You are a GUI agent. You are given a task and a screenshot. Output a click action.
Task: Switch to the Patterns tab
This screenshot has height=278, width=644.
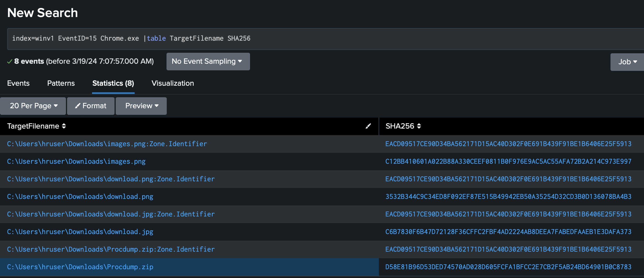61,83
